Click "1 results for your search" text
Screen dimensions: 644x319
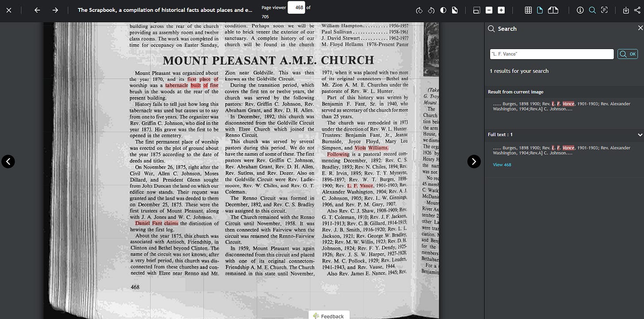click(x=519, y=71)
